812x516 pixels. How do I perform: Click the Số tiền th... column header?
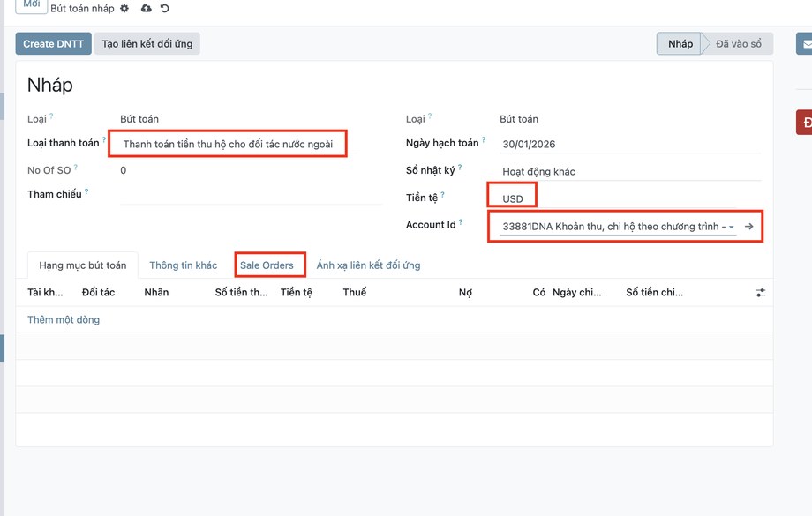coord(241,293)
